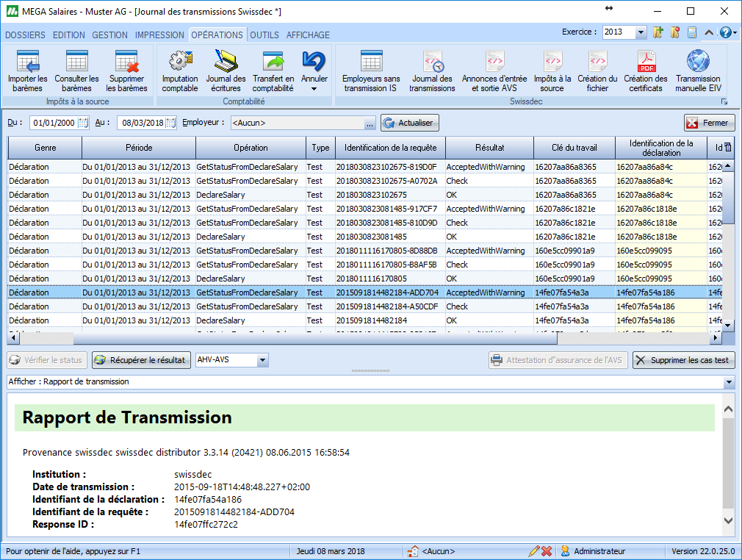Expand the AHV-AVS combo box
This screenshot has height=560, width=742.
[x=263, y=360]
